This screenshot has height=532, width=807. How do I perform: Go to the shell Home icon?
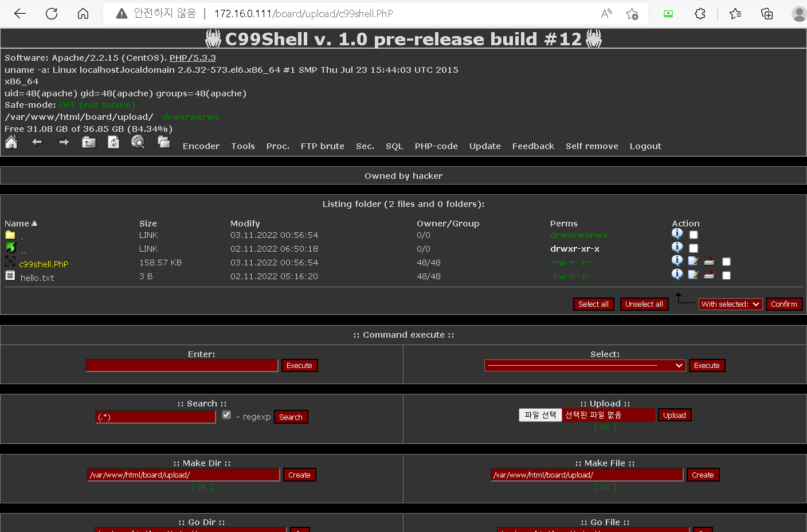[11, 142]
